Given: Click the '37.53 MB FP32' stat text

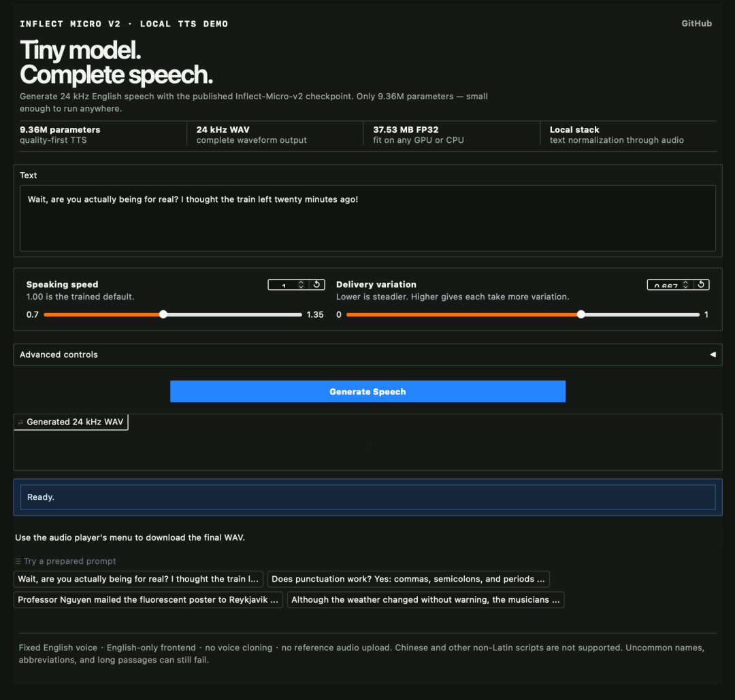Looking at the screenshot, I should (x=406, y=130).
